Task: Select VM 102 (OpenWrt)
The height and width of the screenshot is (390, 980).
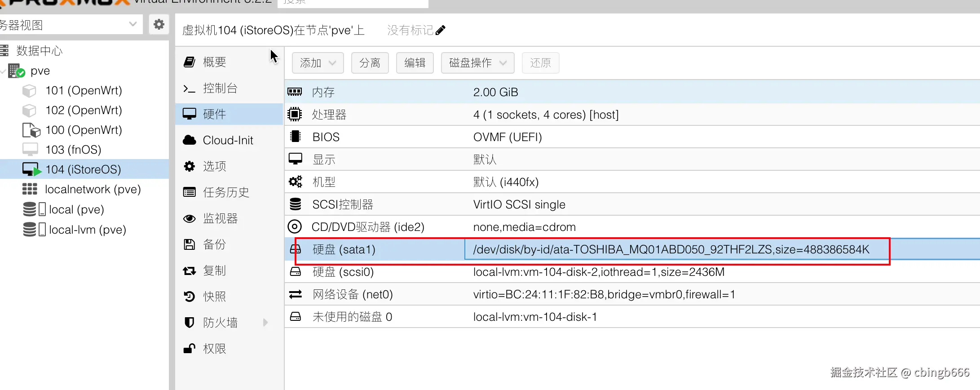Action: pos(84,110)
